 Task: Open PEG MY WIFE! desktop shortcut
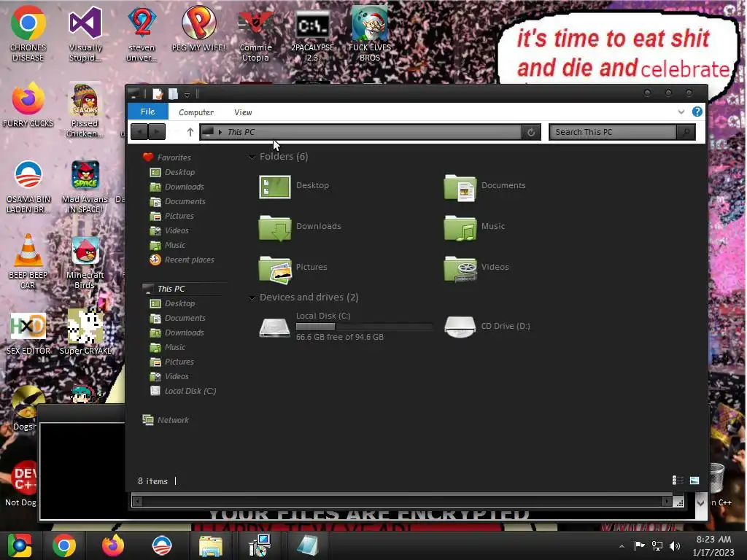198,28
